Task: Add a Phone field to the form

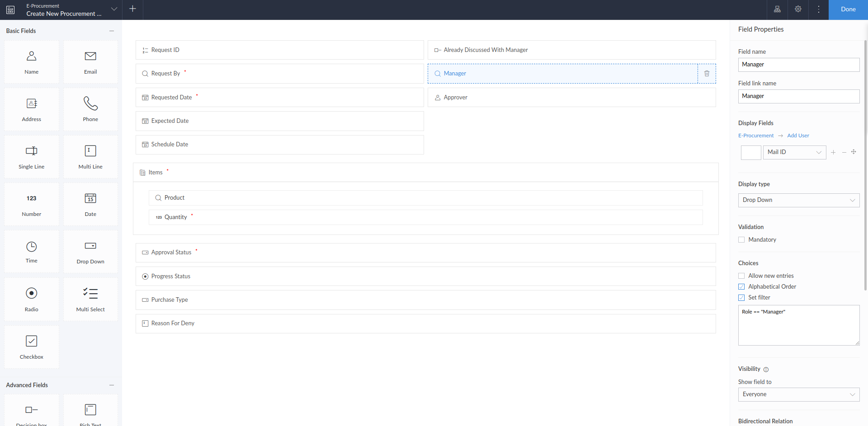Action: [x=90, y=109]
